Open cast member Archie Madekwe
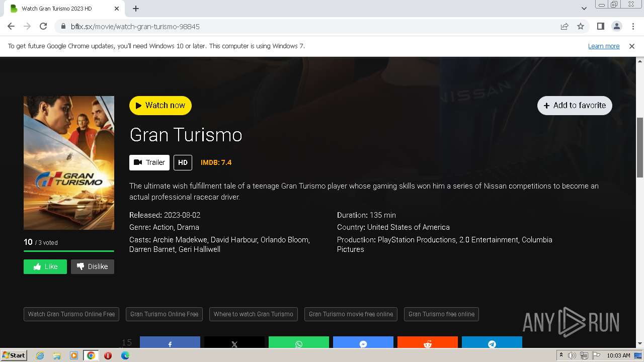Screen dimensions: 644x362 coord(180,240)
